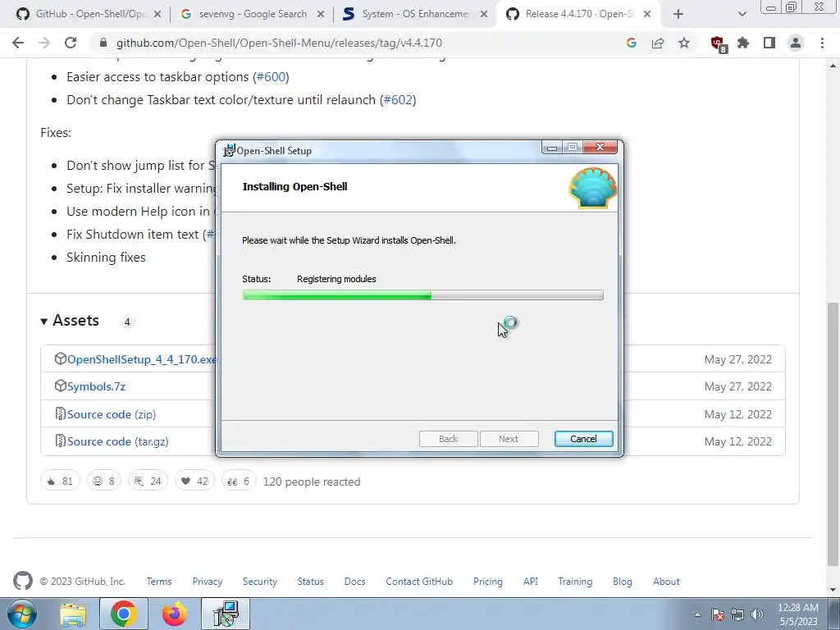The height and width of the screenshot is (630, 840).
Task: Collapse the Assets section triangle
Action: (44, 322)
